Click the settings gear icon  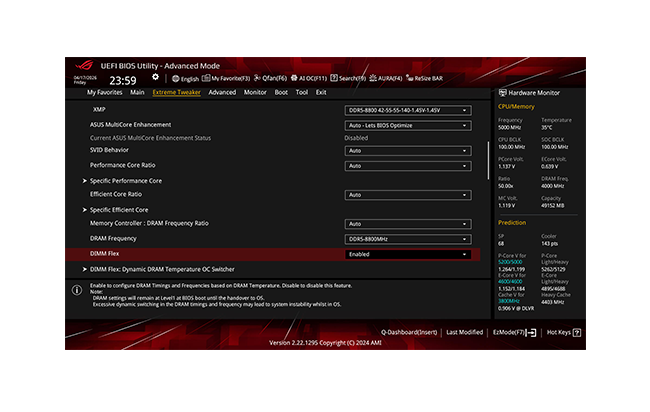[155, 77]
